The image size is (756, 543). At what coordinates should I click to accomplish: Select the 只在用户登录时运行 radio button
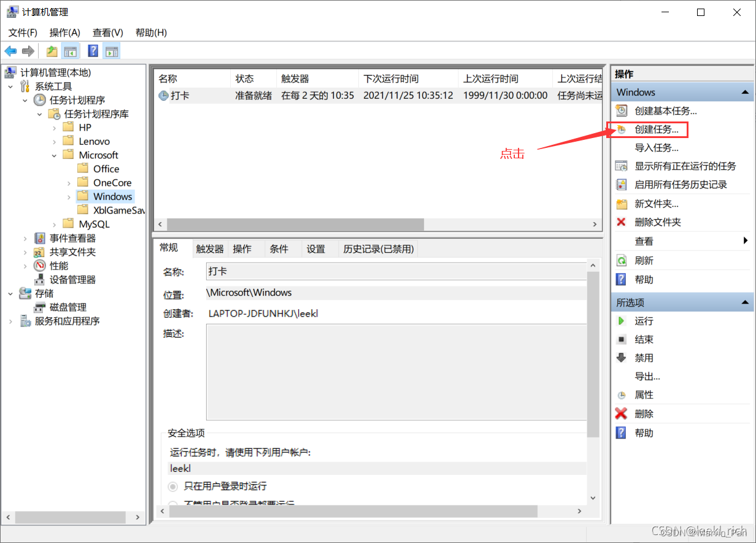(174, 486)
